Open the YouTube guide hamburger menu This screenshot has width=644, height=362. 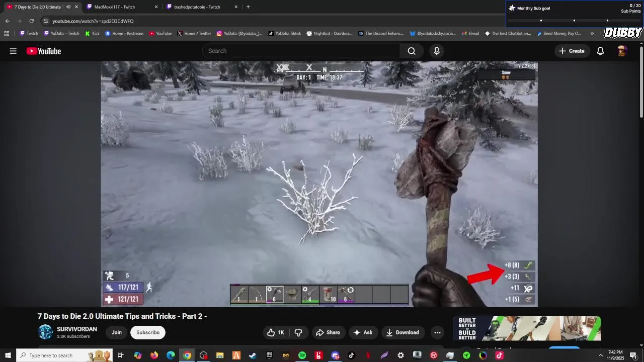pyautogui.click(x=13, y=51)
